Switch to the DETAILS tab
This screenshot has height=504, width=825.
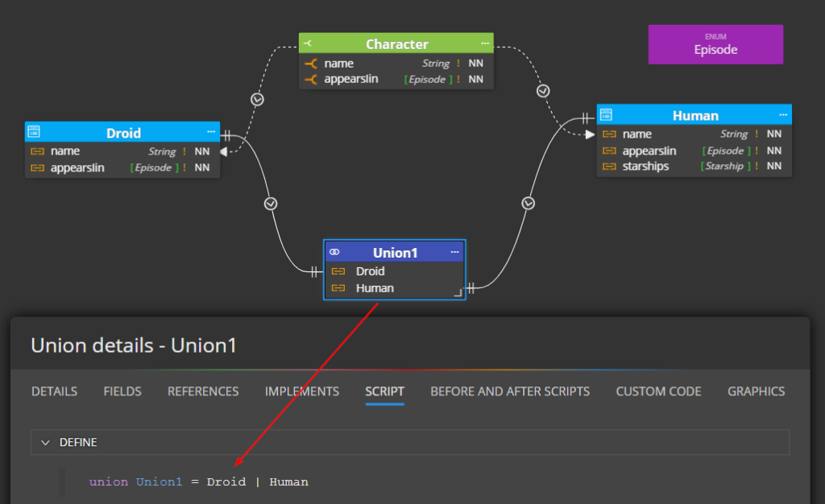54,391
